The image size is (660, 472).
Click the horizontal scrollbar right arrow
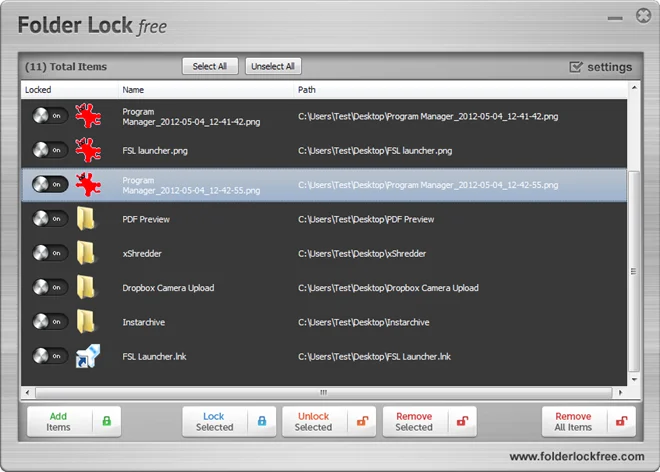(620, 392)
